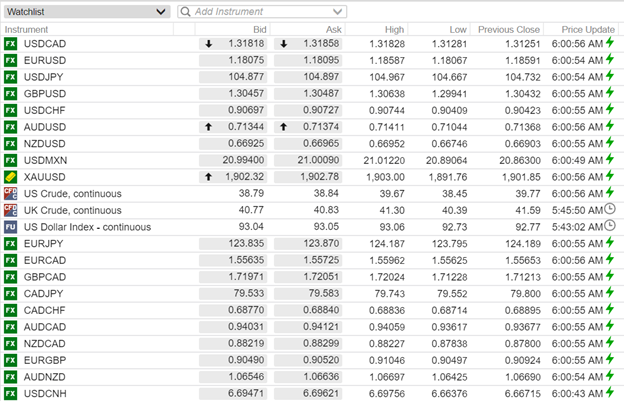624x401 pixels.
Task: Click the USDCAD bid price 1.31818
Action: point(244,45)
